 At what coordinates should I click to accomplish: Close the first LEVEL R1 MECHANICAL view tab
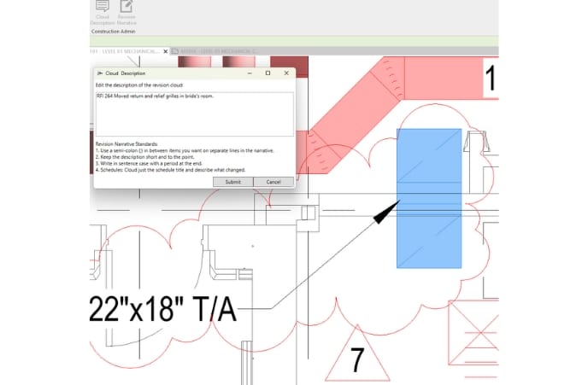pos(165,51)
